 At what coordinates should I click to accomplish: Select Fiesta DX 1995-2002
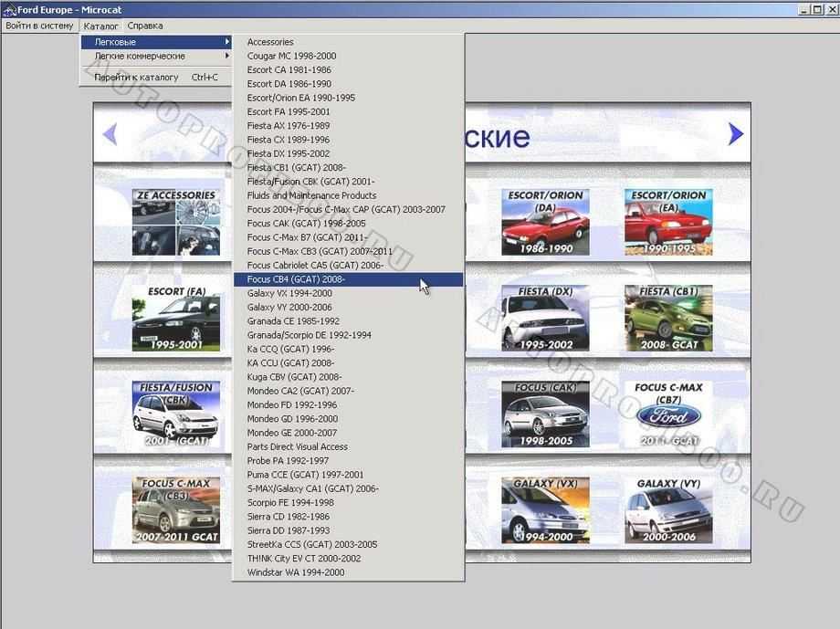(348, 153)
